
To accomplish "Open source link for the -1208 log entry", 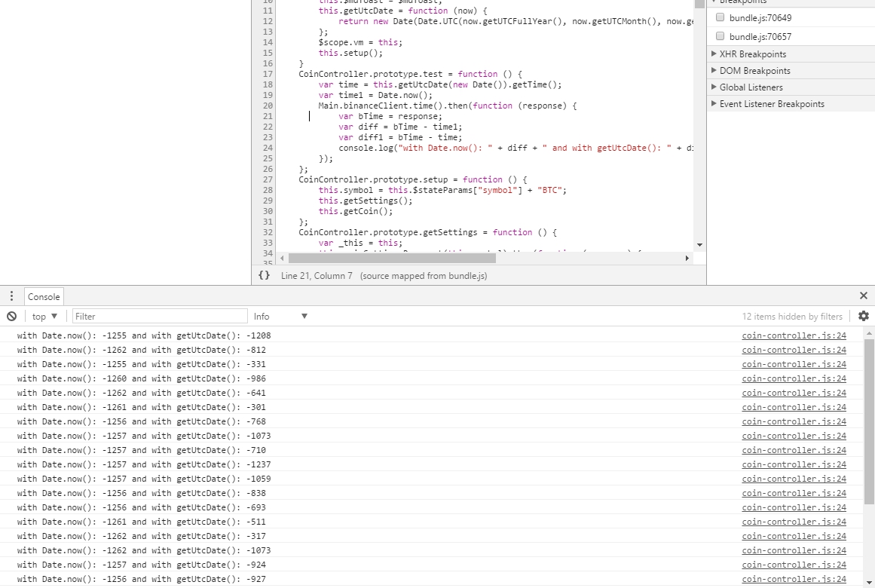I will pos(794,335).
